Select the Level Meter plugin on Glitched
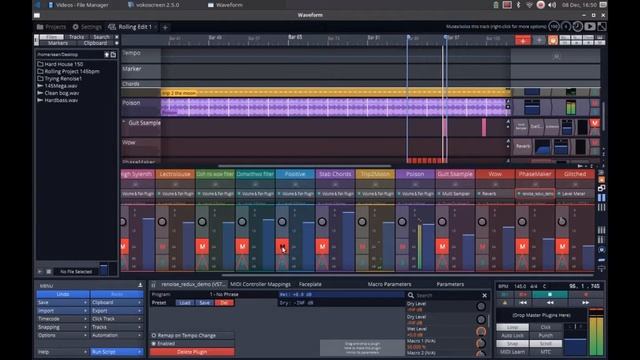The width and height of the screenshot is (640, 360). [x=575, y=193]
